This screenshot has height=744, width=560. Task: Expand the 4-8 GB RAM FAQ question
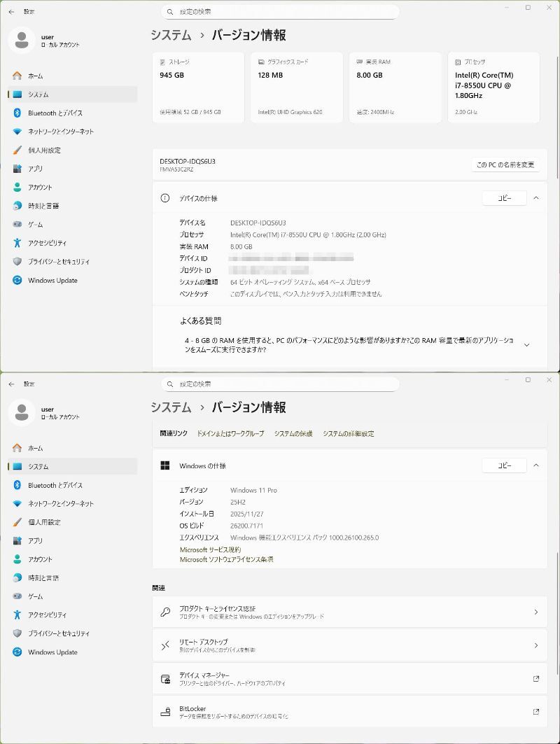pos(526,345)
